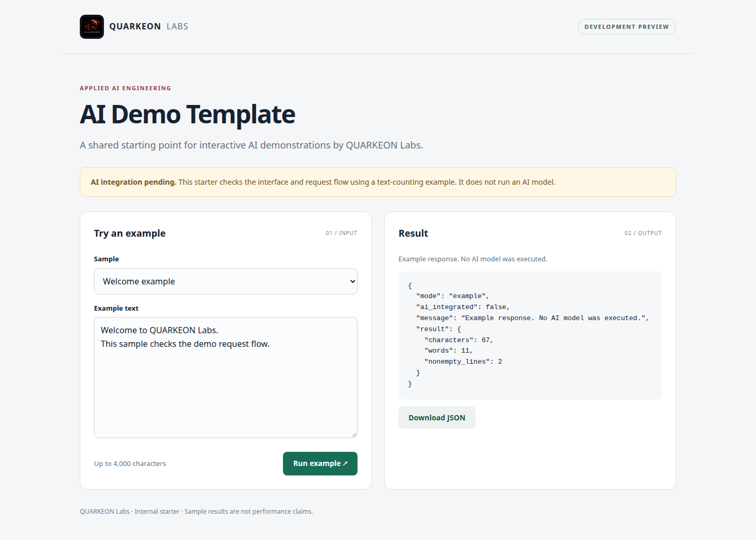Click the shared starting point subtitle

(251, 145)
